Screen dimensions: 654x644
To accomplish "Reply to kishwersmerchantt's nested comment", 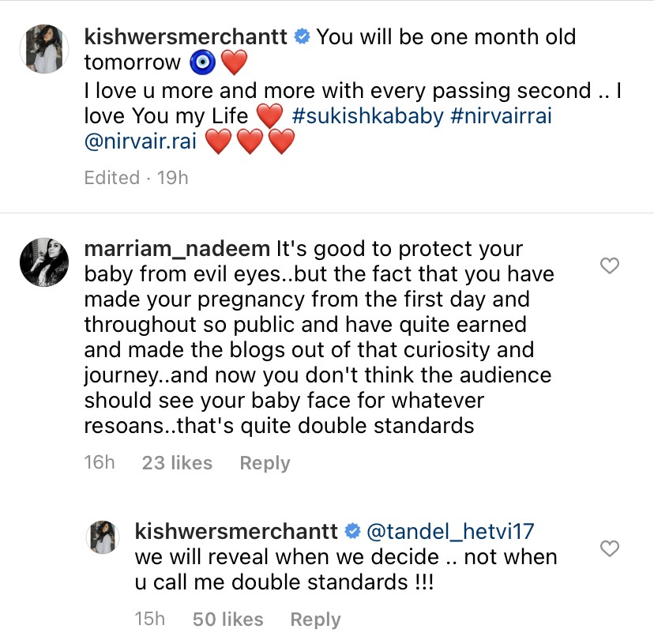I will pyautogui.click(x=315, y=620).
